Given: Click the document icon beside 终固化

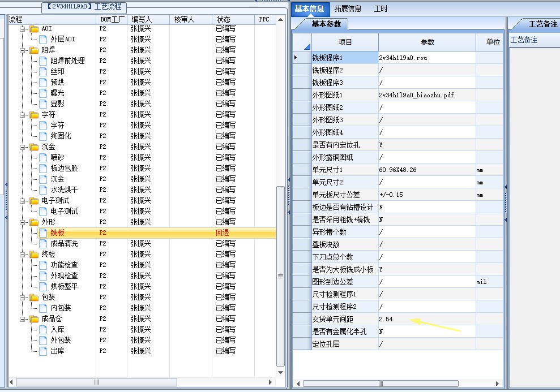Looking at the screenshot, I should click(43, 136).
